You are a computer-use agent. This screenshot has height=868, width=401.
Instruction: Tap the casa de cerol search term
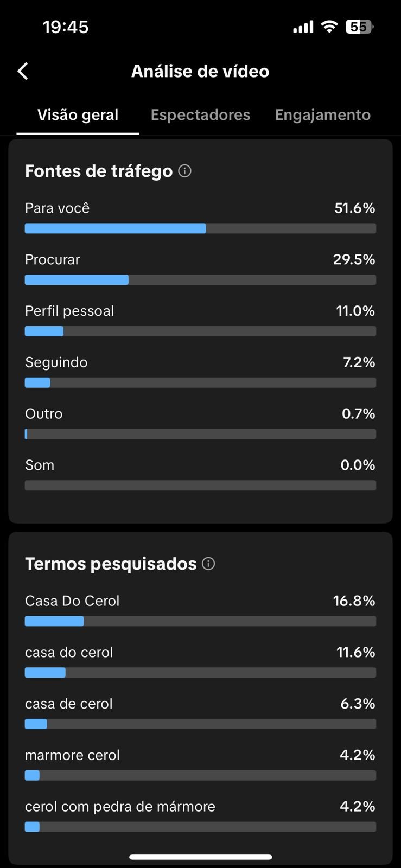pyautogui.click(x=69, y=704)
